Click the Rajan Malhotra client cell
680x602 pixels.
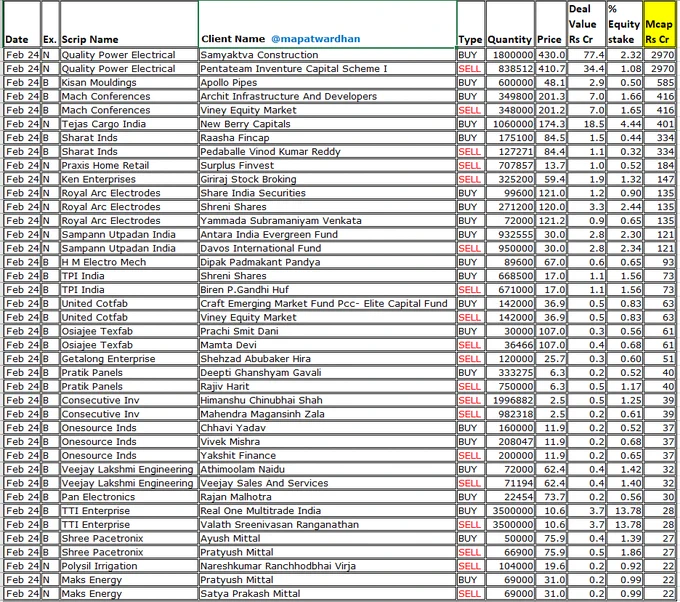tap(327, 497)
